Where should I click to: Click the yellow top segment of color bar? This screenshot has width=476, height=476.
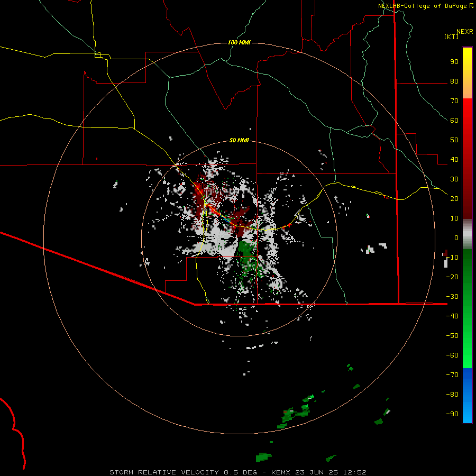tap(467, 73)
